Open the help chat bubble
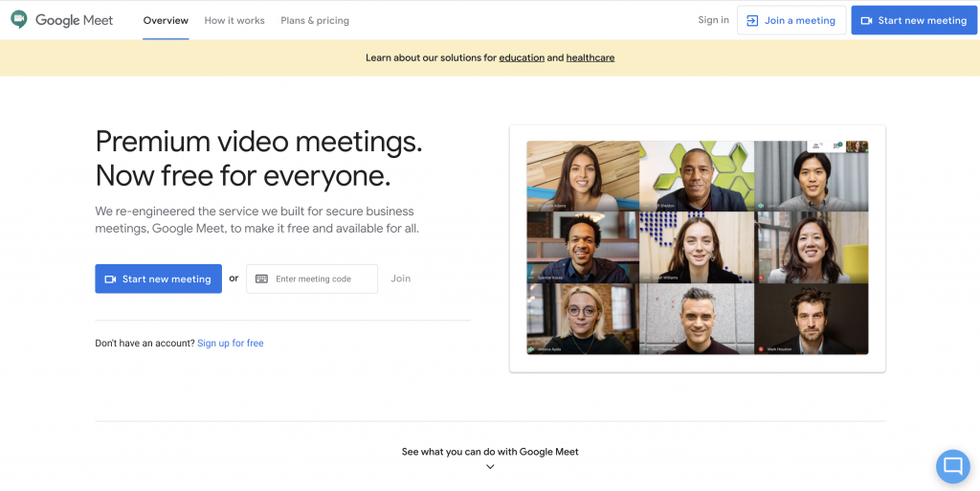The height and width of the screenshot is (491, 980). (952, 466)
